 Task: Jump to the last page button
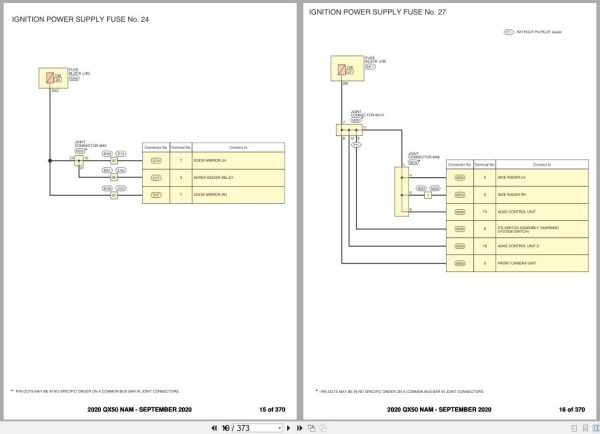(x=300, y=428)
